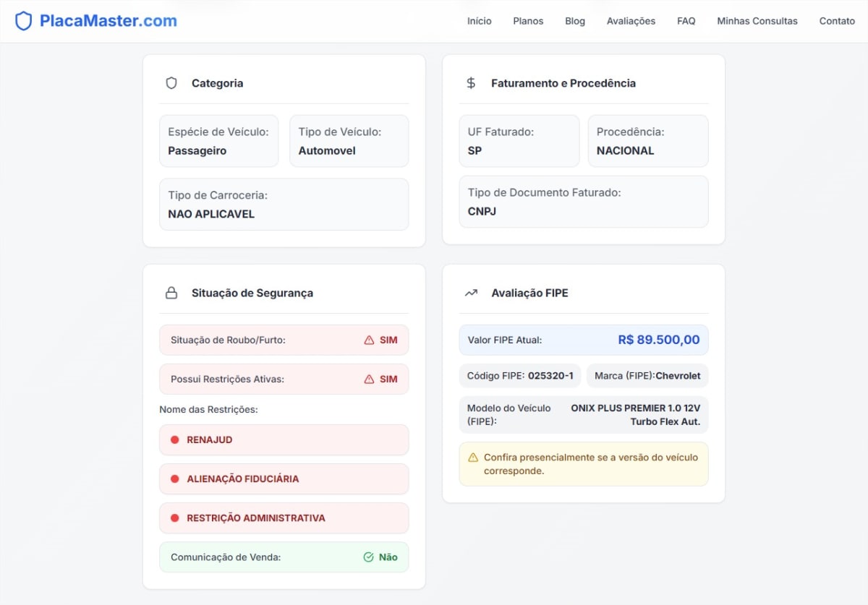Click the NAO APLICAVEL carroceria value
The width and height of the screenshot is (868, 605).
coord(211,214)
